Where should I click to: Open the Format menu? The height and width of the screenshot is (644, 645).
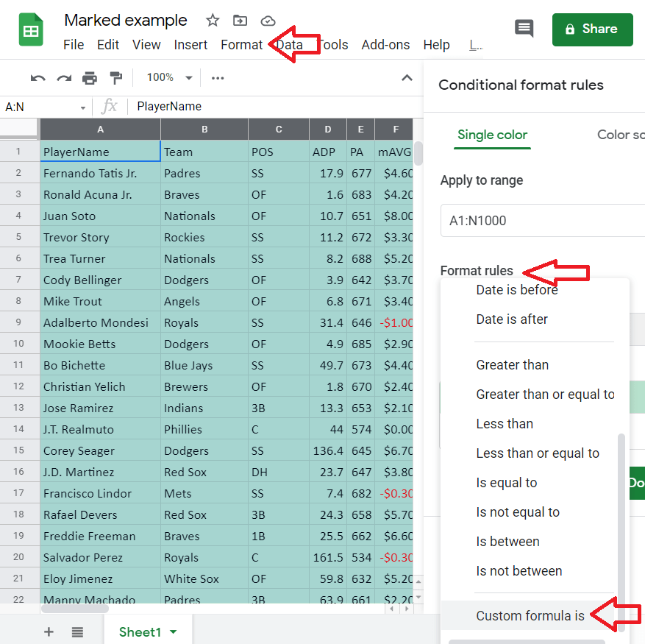pos(241,44)
